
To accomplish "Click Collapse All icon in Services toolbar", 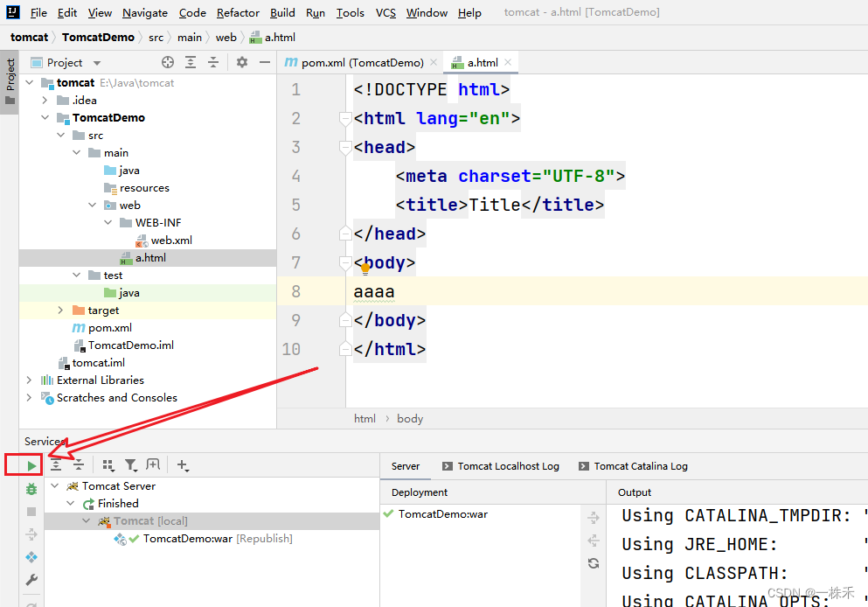I will 79,465.
